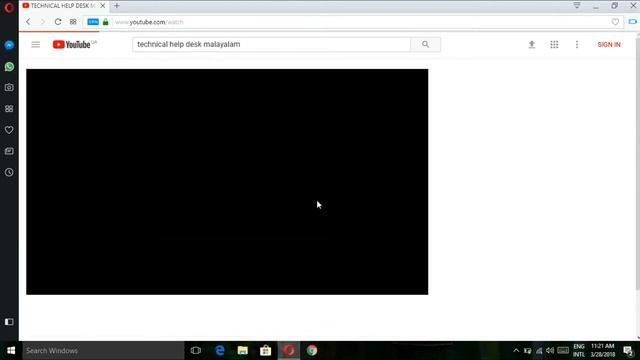
Task: Run search with magnifier button
Action: (x=425, y=44)
